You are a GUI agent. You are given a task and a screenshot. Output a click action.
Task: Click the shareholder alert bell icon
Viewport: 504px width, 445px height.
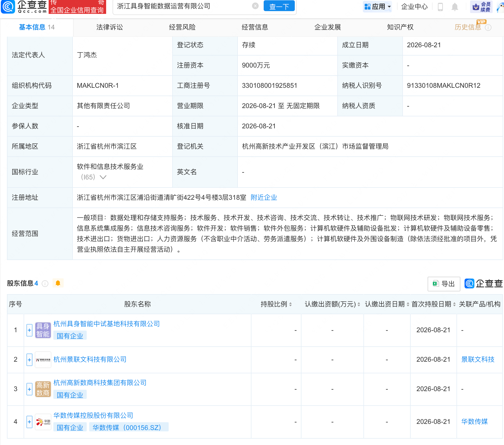(x=58, y=283)
